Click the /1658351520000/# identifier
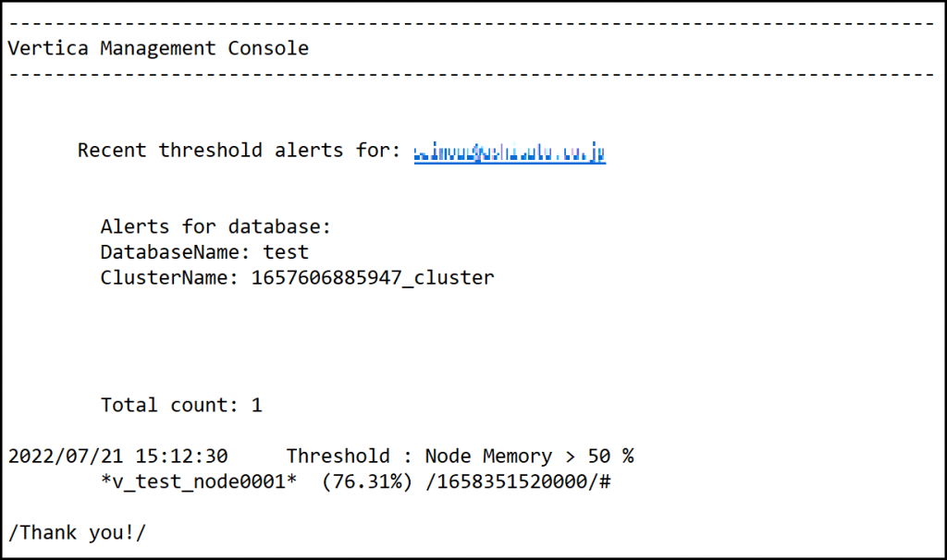Image resolution: width=947 pixels, height=560 pixels. click(x=518, y=481)
